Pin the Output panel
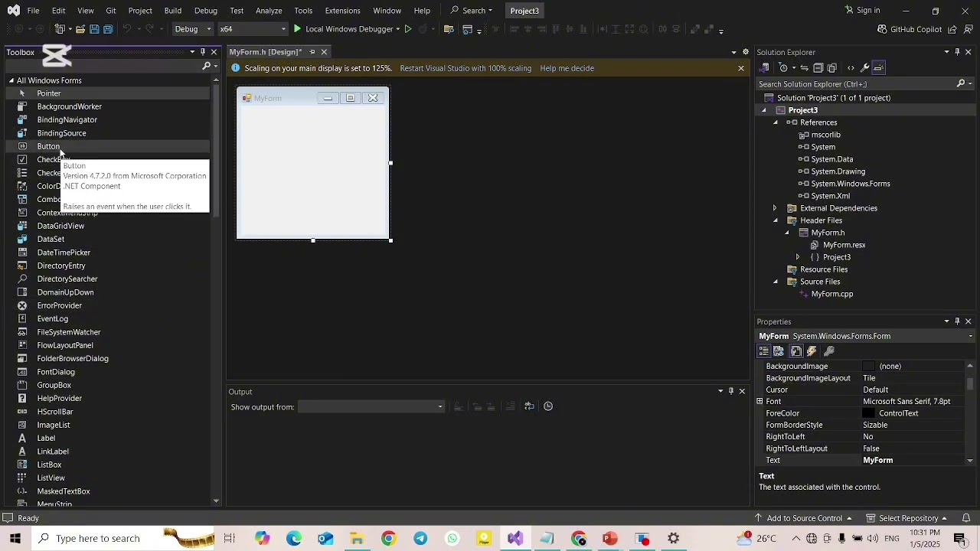Image resolution: width=980 pixels, height=551 pixels. click(x=731, y=391)
